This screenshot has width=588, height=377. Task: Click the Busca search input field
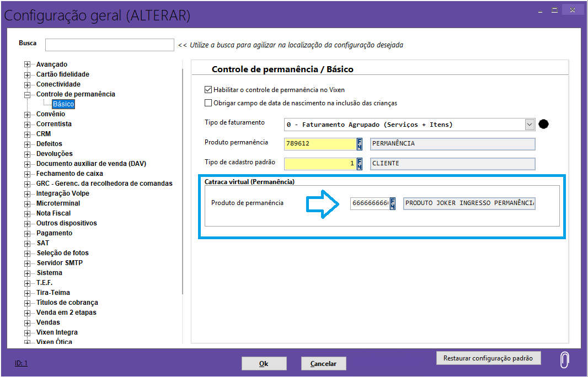coord(109,45)
